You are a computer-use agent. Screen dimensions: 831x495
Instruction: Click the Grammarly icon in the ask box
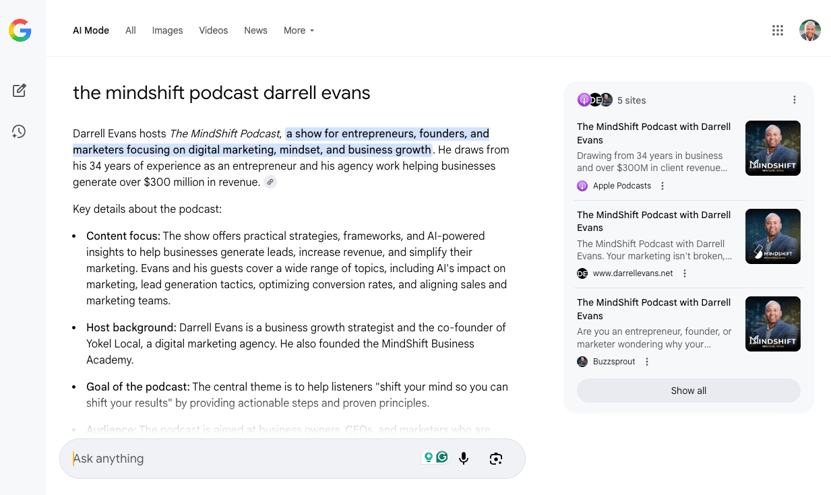[442, 457]
